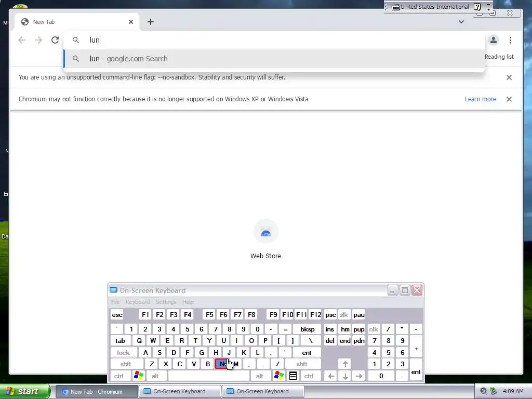Open the Windows start button

click(25, 391)
